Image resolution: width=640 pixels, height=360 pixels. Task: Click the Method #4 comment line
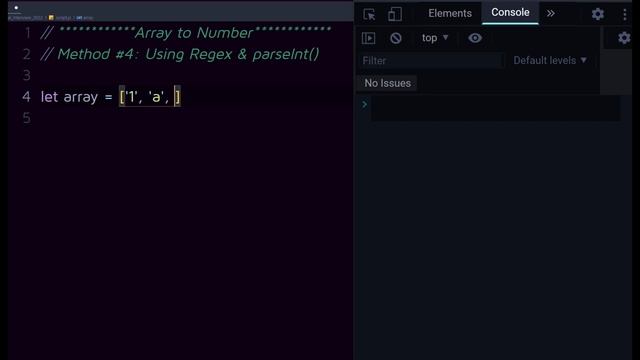click(x=180, y=54)
